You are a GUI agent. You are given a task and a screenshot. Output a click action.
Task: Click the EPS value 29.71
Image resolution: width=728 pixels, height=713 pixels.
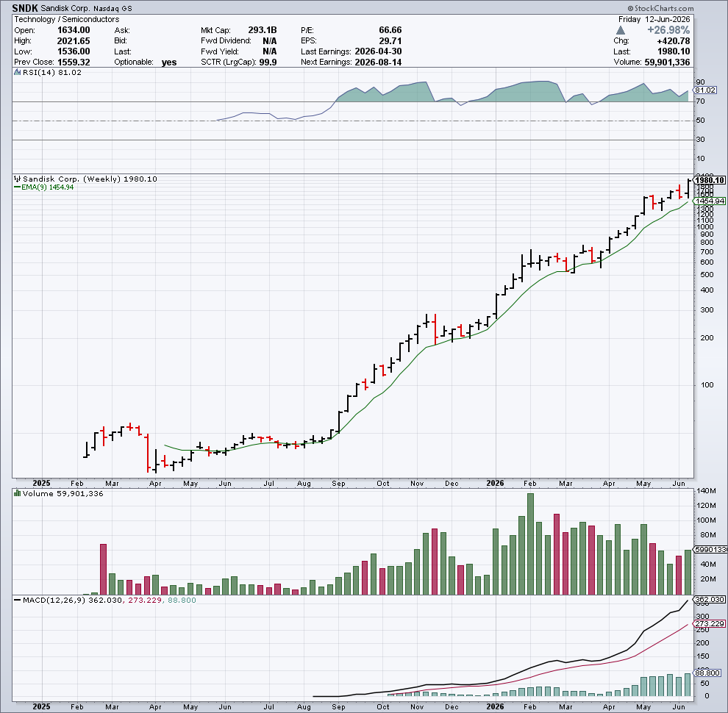[390, 41]
